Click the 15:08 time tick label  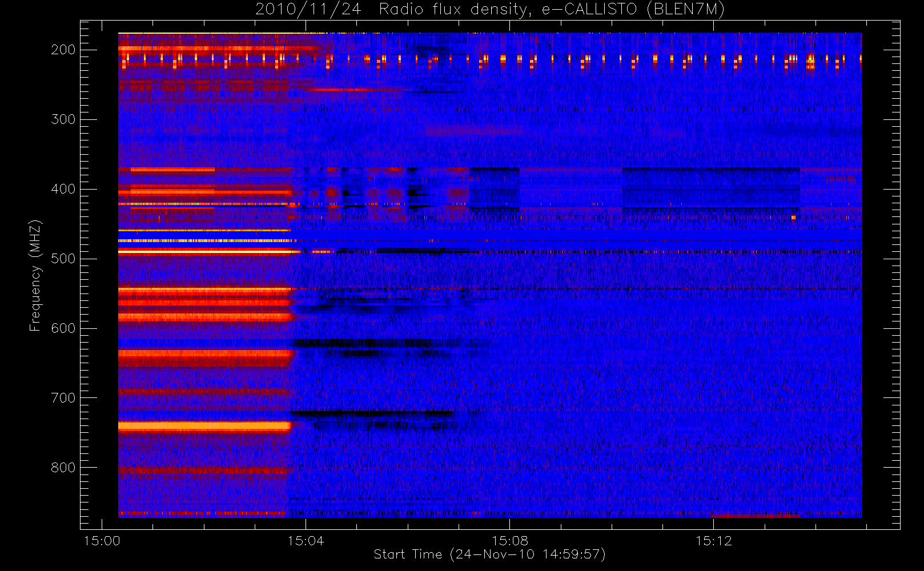click(x=509, y=541)
